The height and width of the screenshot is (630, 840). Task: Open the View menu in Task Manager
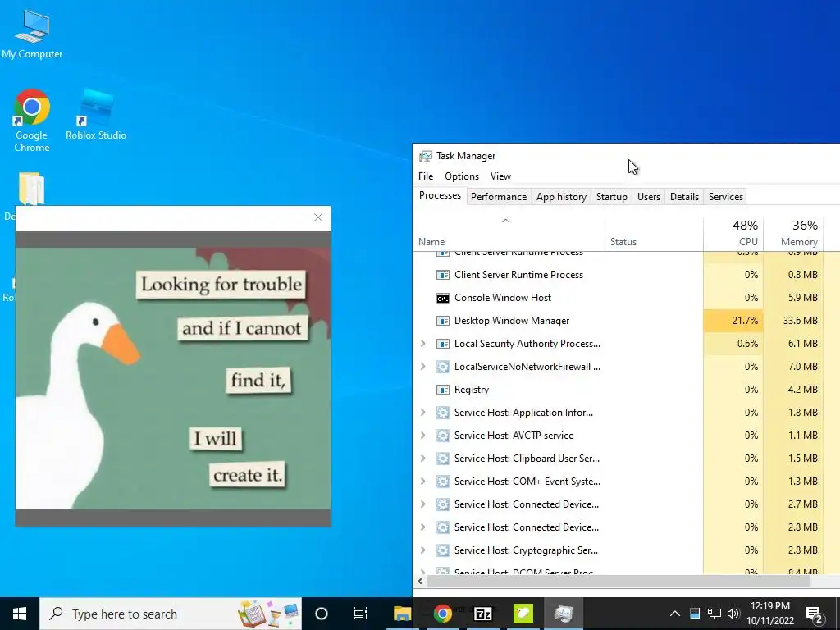click(500, 176)
